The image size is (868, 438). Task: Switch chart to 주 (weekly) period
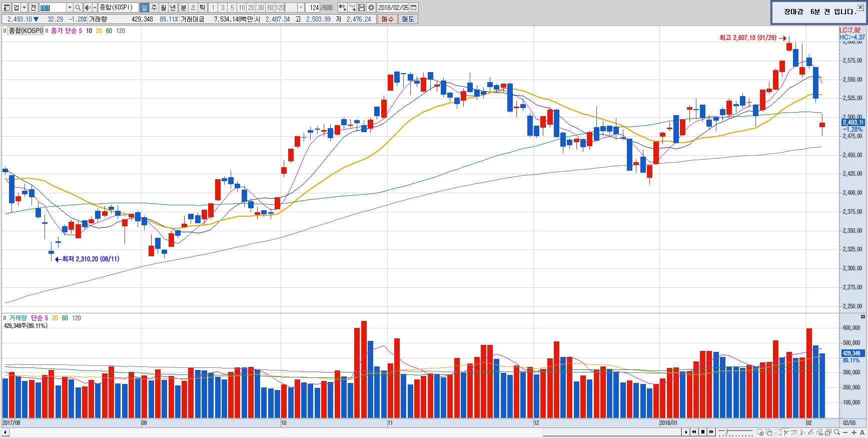point(154,8)
